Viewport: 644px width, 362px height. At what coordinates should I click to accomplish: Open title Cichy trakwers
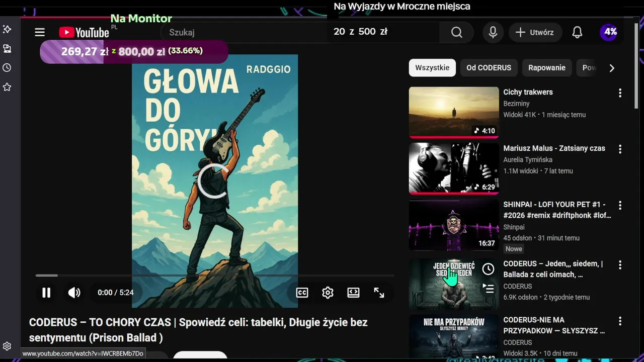[528, 92]
